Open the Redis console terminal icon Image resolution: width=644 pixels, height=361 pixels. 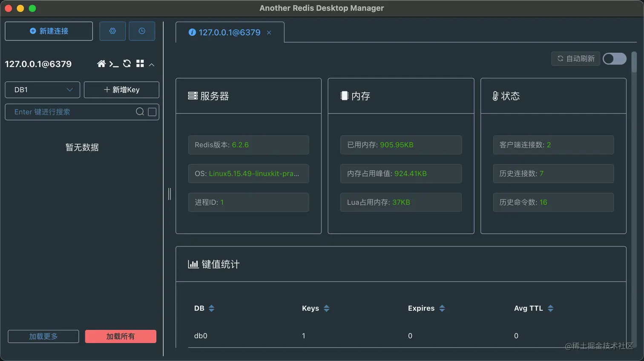click(x=114, y=64)
